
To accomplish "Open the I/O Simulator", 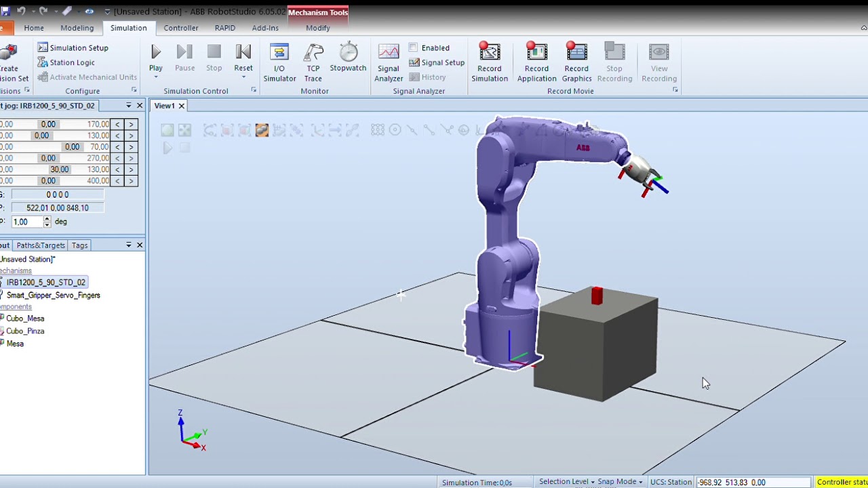I will click(279, 62).
